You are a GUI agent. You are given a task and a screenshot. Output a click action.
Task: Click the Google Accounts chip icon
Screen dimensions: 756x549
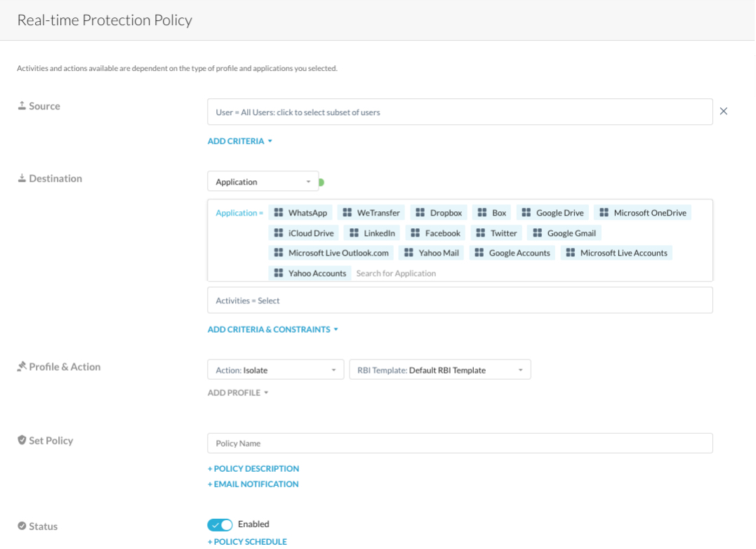pos(479,253)
